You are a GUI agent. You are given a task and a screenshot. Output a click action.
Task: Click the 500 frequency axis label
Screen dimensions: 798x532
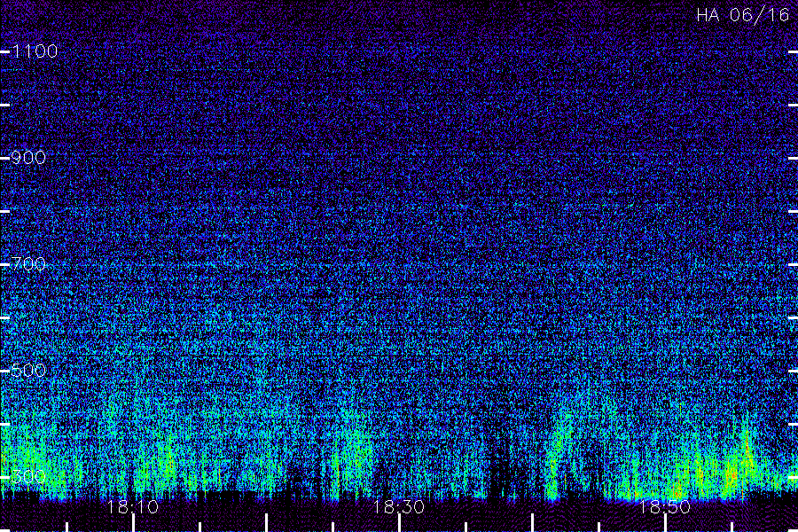coord(28,370)
